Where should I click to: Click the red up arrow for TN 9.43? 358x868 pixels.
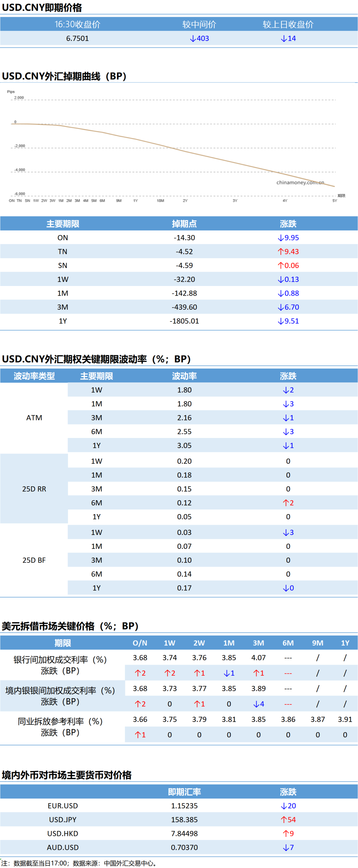(x=280, y=252)
